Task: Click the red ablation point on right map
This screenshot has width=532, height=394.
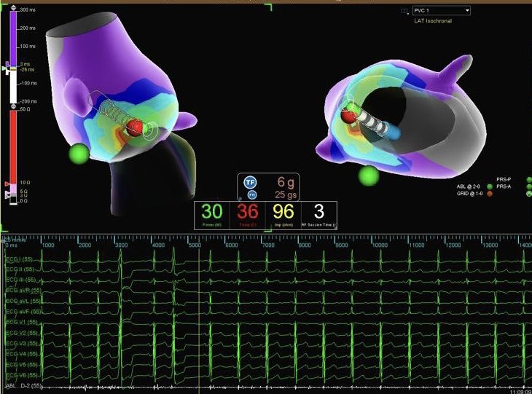Action: click(x=348, y=117)
